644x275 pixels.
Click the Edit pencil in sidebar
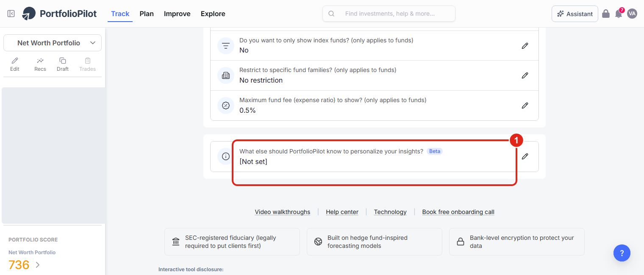(15, 64)
